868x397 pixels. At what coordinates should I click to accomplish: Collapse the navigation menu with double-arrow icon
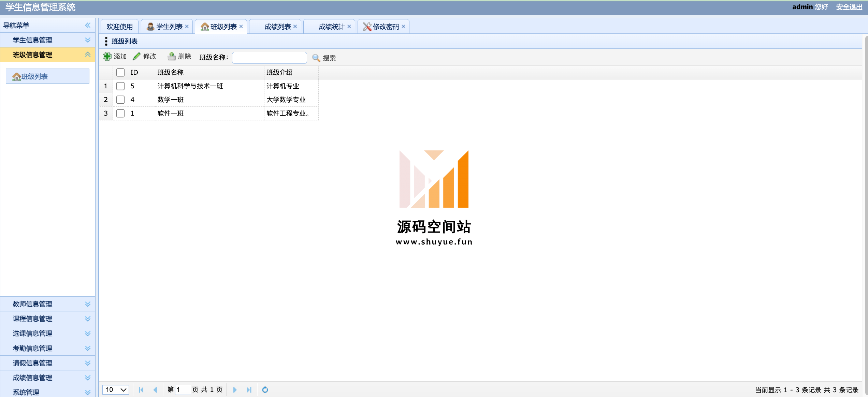point(88,25)
